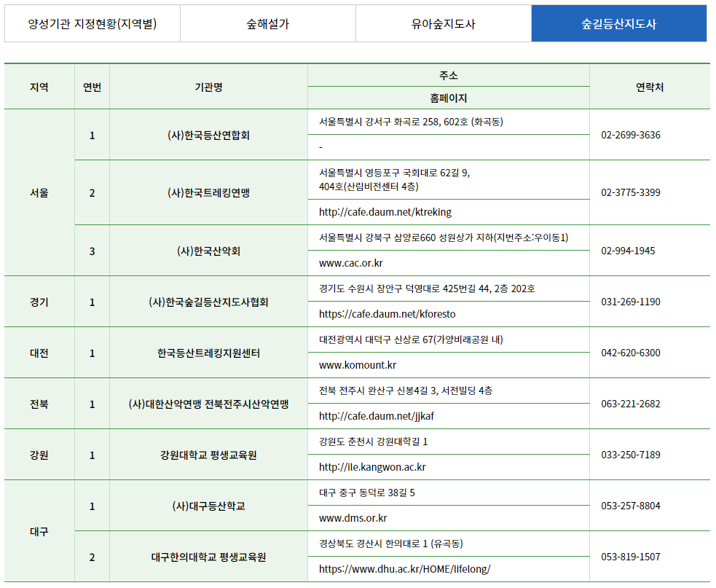
Task: Click address 대구 중구 동덕로 38길 5
Action: pyautogui.click(x=366, y=493)
